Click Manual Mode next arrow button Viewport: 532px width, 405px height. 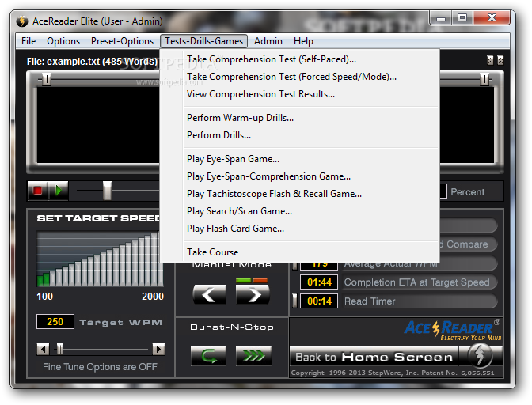click(x=253, y=294)
